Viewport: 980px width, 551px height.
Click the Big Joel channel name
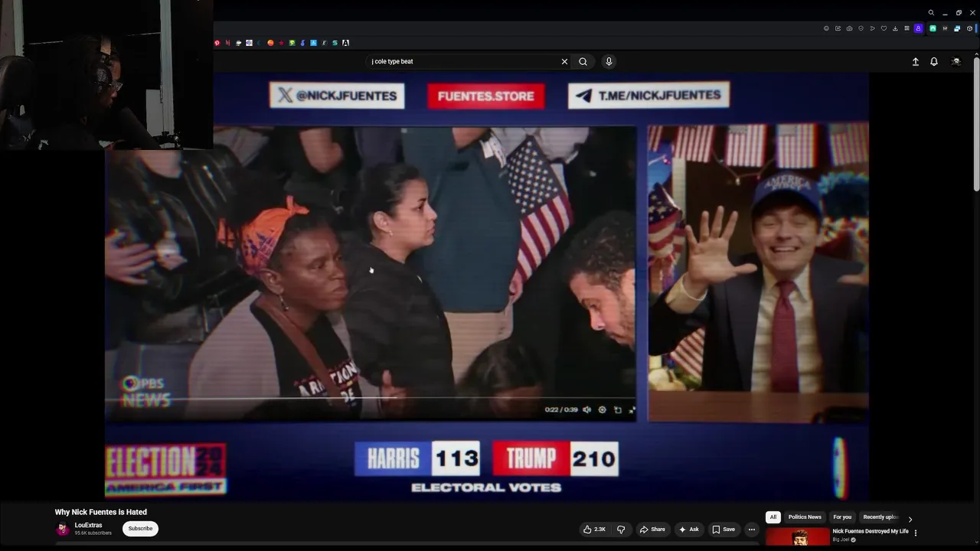coord(841,540)
